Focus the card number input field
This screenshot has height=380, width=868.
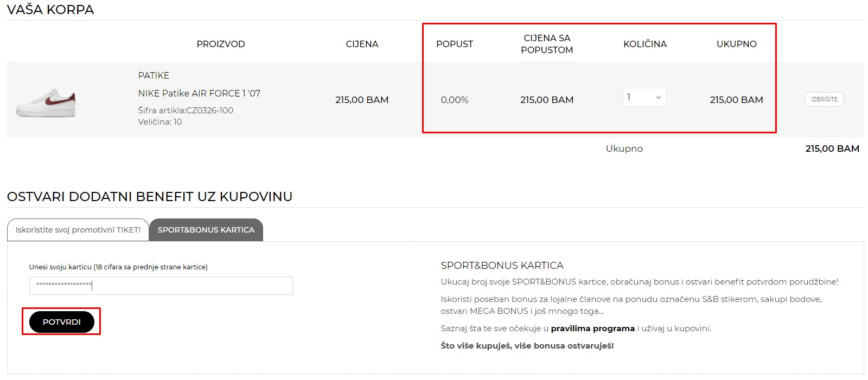tap(161, 286)
